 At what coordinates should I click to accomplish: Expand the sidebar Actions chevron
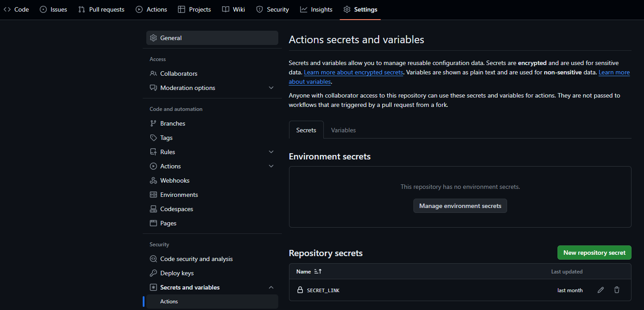pos(271,166)
